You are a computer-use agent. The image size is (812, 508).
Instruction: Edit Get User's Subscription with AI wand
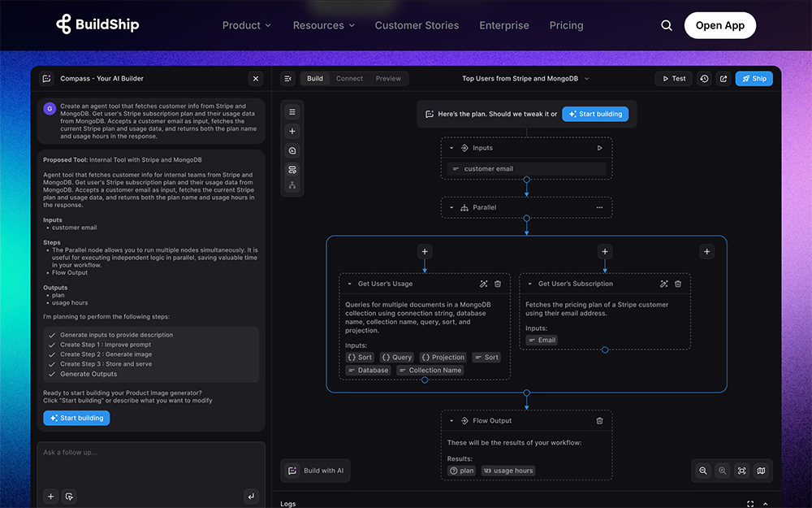pos(663,284)
